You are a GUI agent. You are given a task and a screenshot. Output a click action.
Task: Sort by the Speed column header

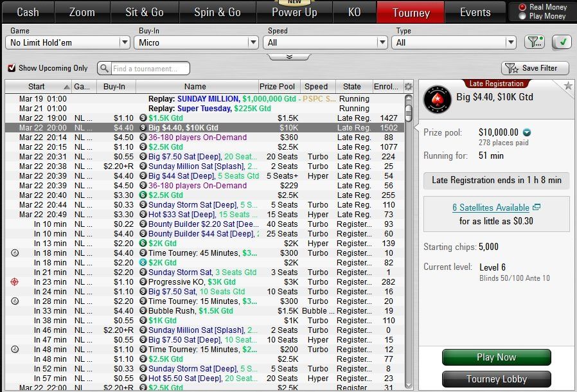pos(318,87)
